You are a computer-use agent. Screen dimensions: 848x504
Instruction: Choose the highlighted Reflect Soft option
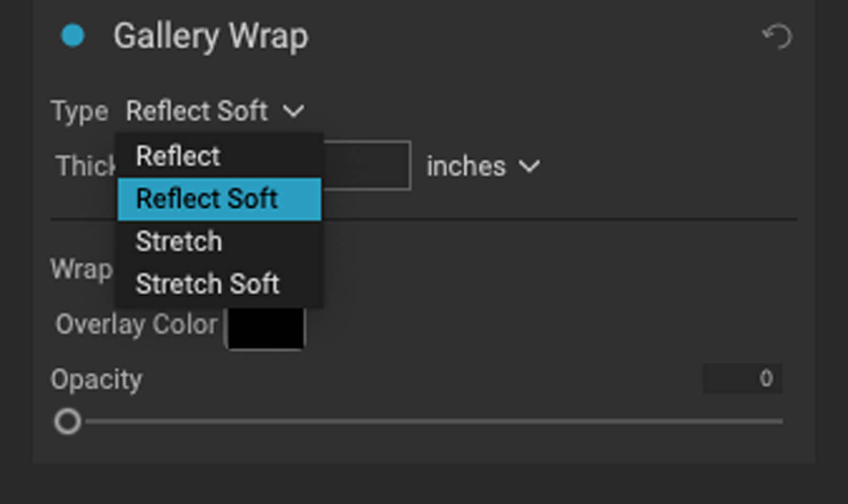[207, 199]
